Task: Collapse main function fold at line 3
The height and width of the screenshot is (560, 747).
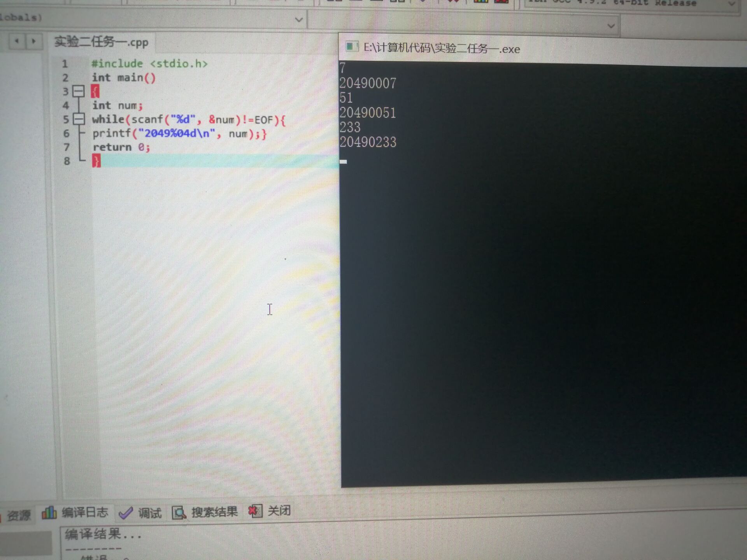Action: coord(79,92)
